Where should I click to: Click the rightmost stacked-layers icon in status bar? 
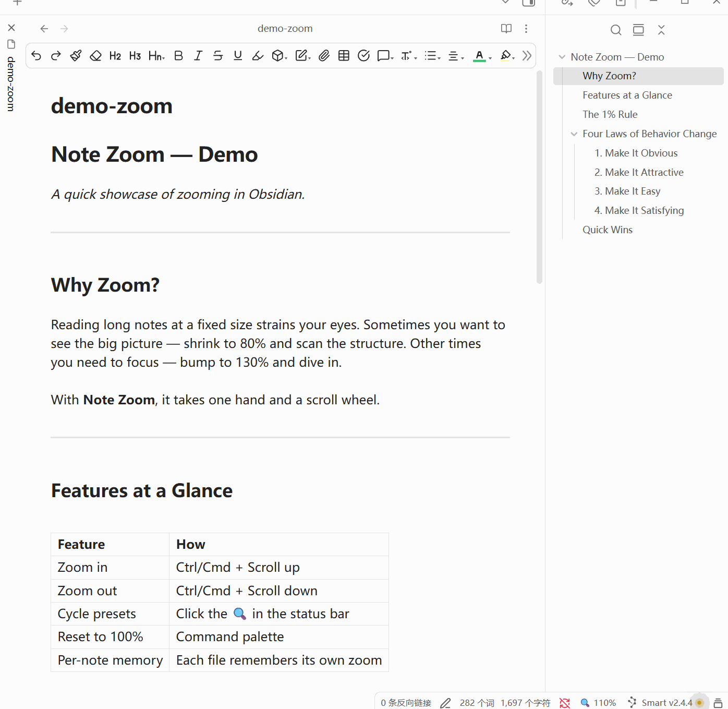tap(718, 703)
